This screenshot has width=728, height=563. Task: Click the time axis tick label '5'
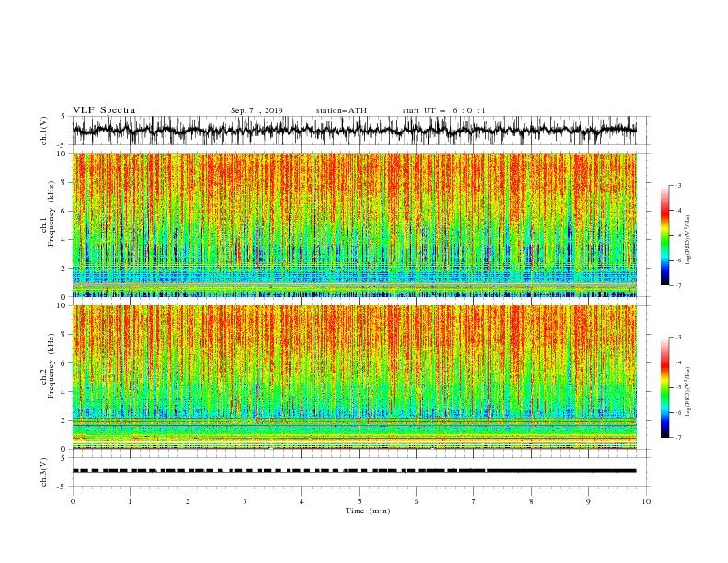click(359, 501)
